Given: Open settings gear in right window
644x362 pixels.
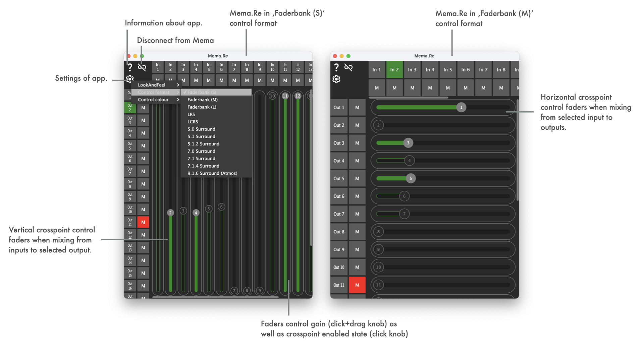Looking at the screenshot, I should point(336,79).
